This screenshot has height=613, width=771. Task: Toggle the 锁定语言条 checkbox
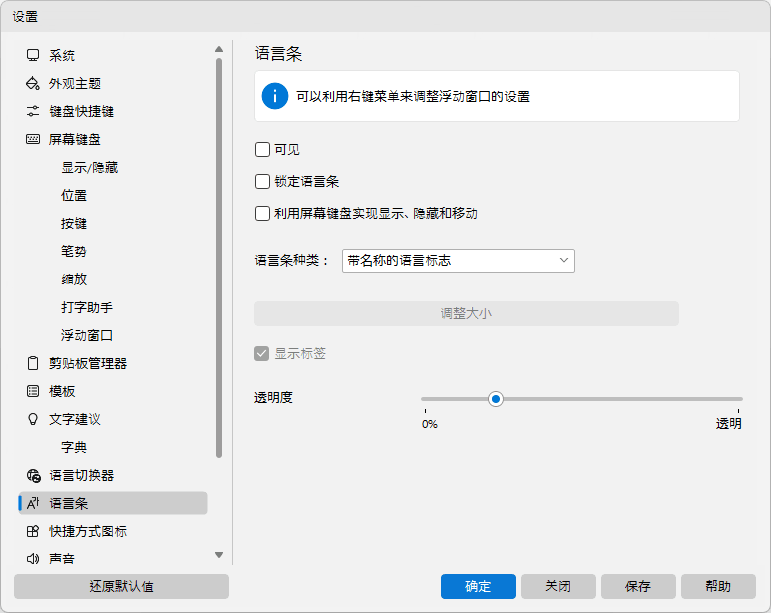tap(262, 181)
